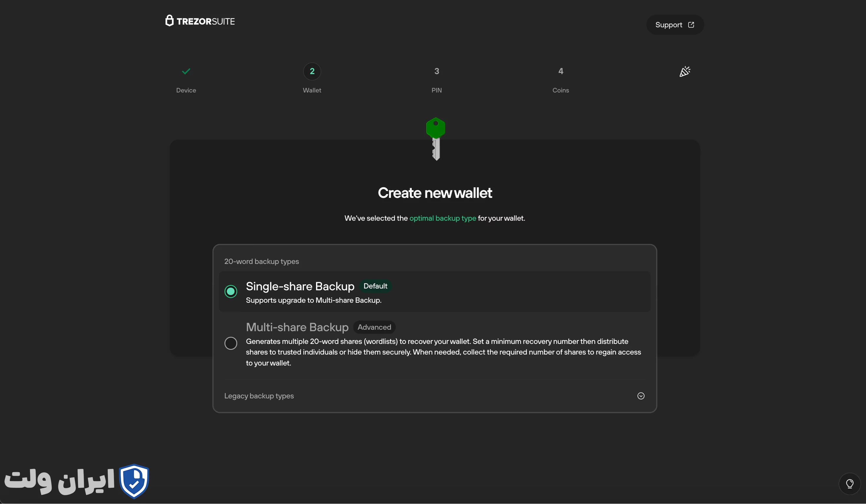866x504 pixels.
Task: Click the Device step label
Action: (186, 90)
